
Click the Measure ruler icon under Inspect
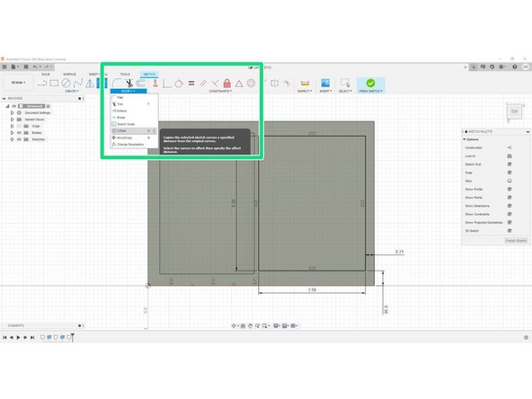coord(305,83)
